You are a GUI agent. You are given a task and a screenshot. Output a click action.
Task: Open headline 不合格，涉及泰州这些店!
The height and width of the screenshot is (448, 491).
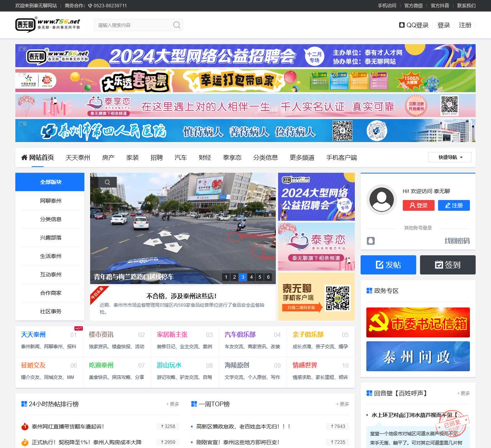pyautogui.click(x=181, y=296)
